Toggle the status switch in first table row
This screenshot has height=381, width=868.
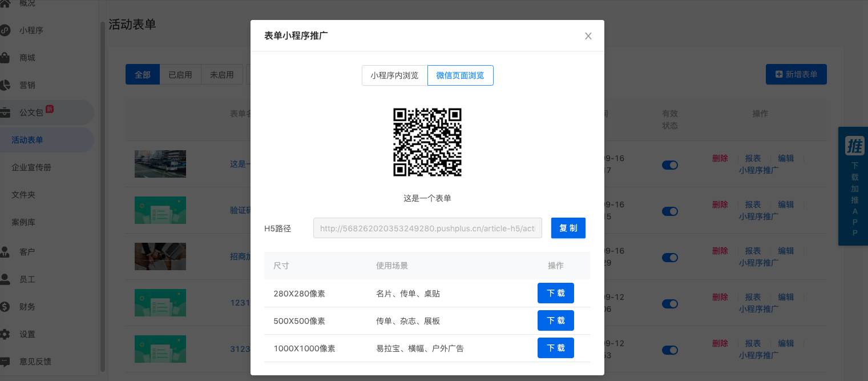(x=670, y=165)
